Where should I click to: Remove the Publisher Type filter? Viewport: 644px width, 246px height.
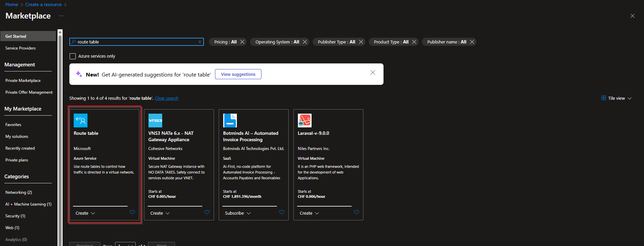[361, 42]
